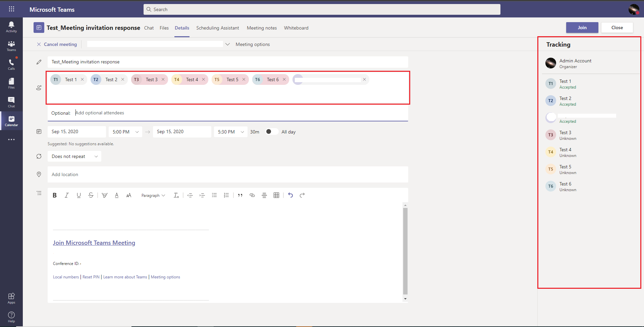Open Files in the left sidebar
The height and width of the screenshot is (327, 644).
coord(11,84)
